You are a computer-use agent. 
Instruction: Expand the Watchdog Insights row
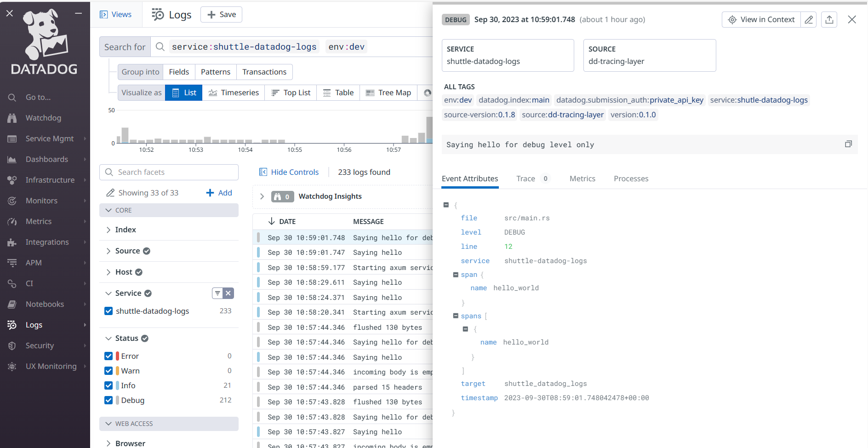click(x=262, y=196)
